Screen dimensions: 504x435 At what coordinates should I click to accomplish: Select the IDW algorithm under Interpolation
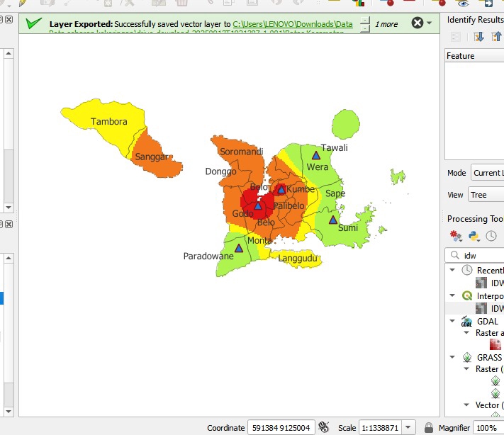point(497,308)
